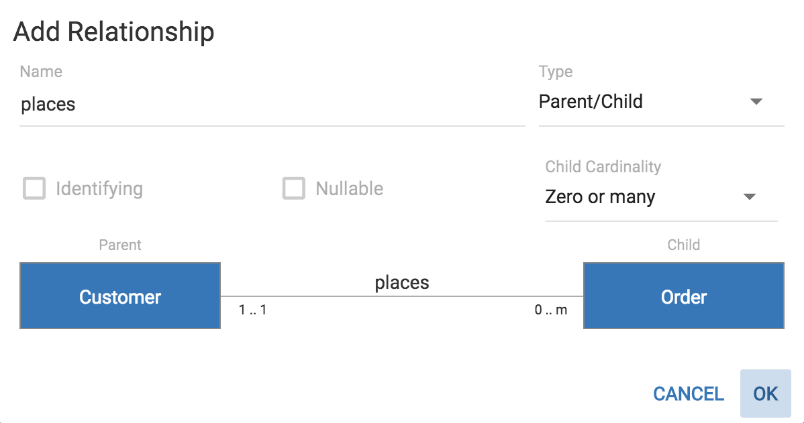Toggle the Identifying checkbox

pos(35,188)
